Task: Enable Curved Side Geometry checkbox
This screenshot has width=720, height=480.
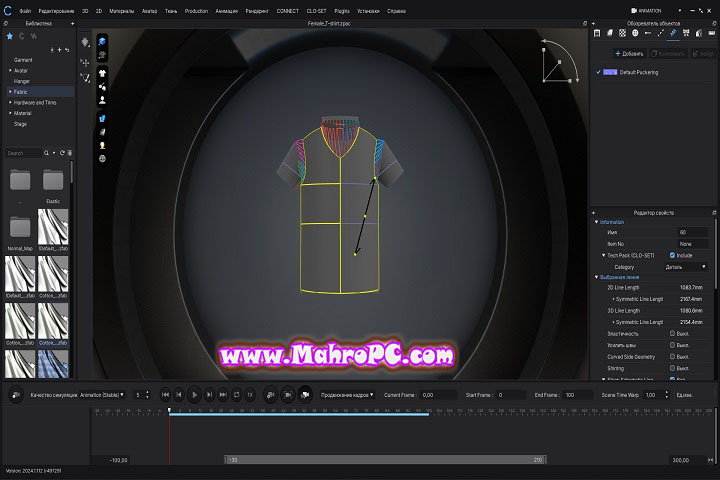Action: (672, 356)
